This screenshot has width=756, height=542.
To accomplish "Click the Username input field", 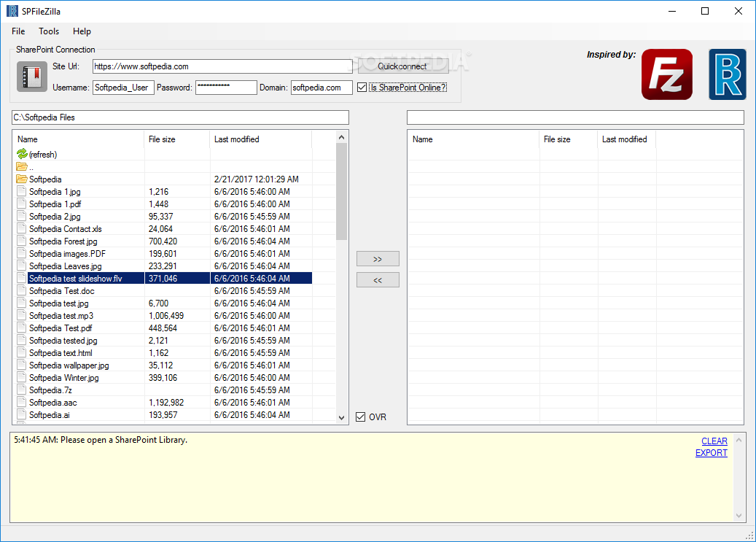I will [x=123, y=88].
